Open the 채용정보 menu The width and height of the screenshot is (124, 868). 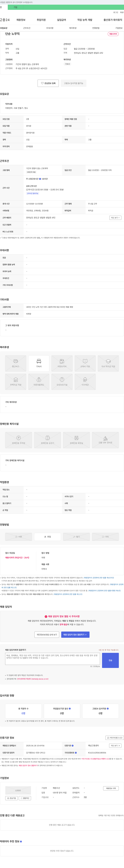tap(21, 20)
